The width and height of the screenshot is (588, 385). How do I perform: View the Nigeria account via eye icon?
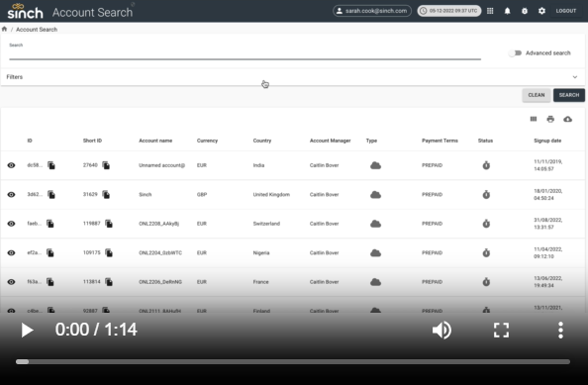pos(11,252)
